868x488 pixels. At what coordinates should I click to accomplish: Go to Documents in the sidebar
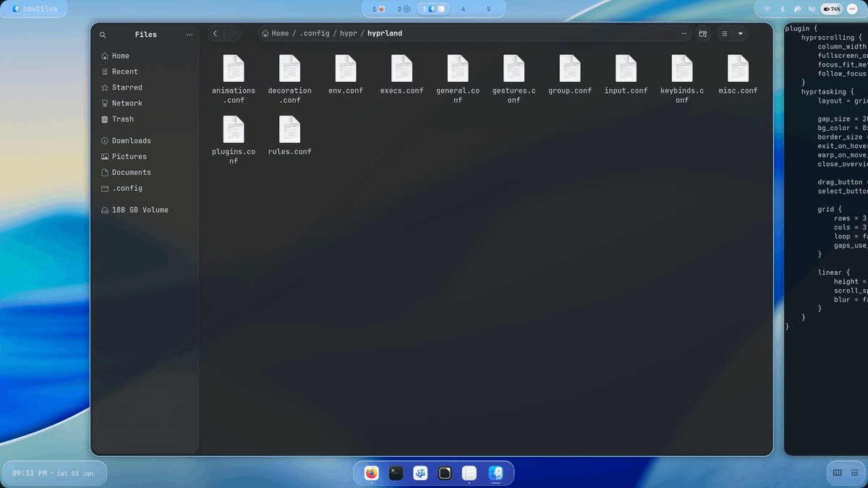tap(145, 173)
